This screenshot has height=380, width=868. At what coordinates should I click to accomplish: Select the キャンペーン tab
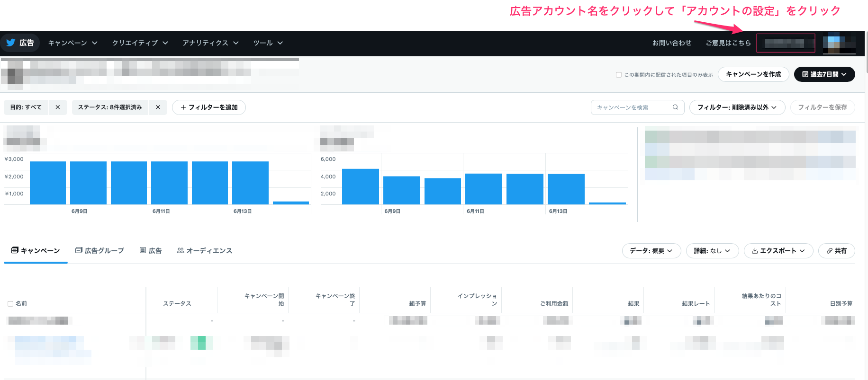point(36,251)
